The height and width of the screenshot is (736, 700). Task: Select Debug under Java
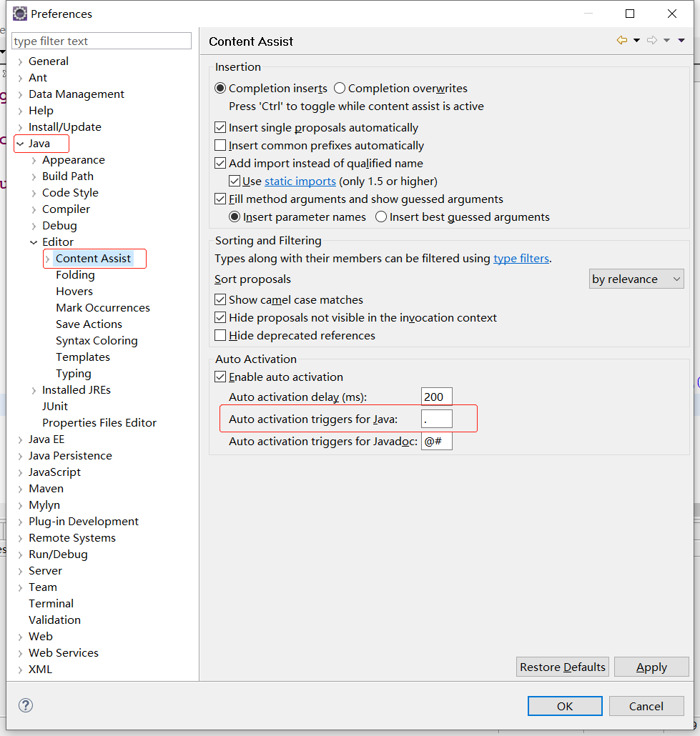point(59,226)
